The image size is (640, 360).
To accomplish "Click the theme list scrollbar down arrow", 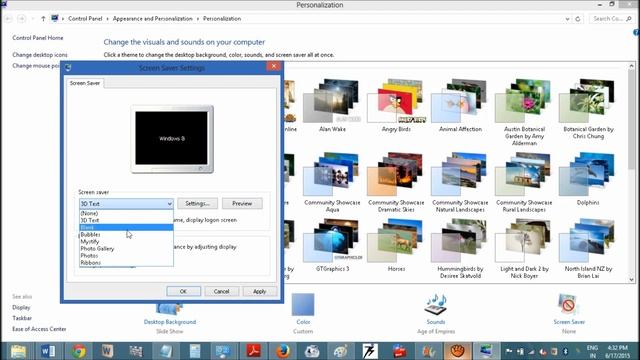I will pyautogui.click(x=631, y=280).
